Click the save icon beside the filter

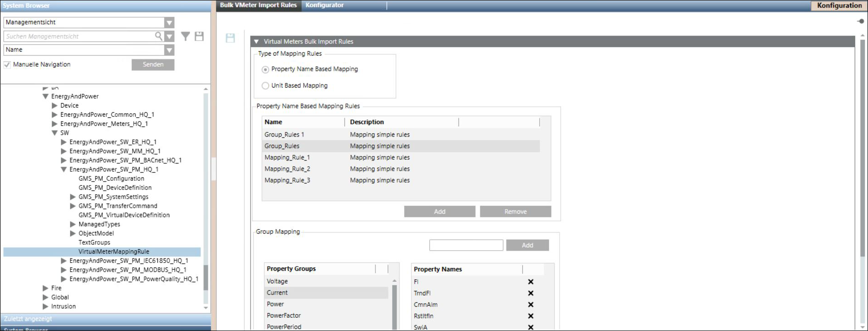click(199, 37)
